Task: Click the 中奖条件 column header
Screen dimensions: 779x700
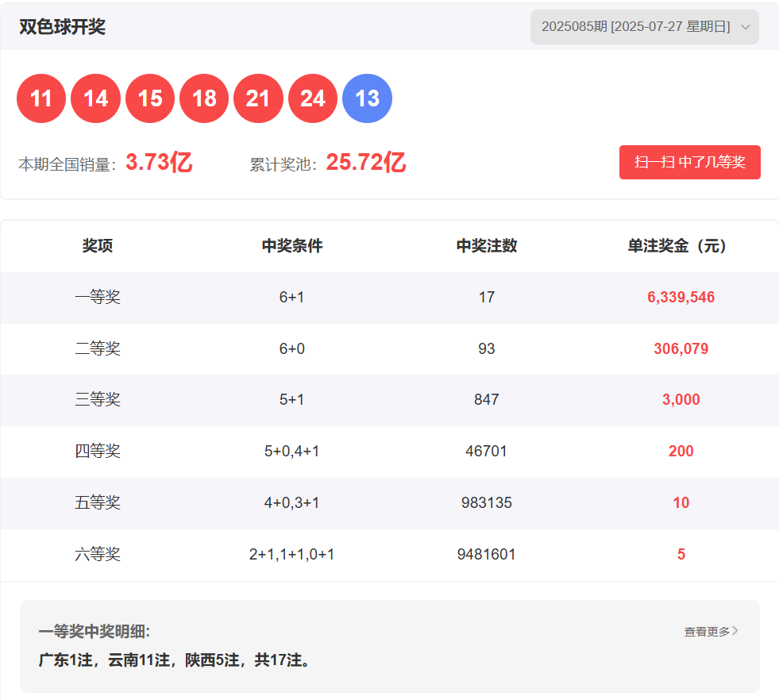Action: [x=292, y=246]
